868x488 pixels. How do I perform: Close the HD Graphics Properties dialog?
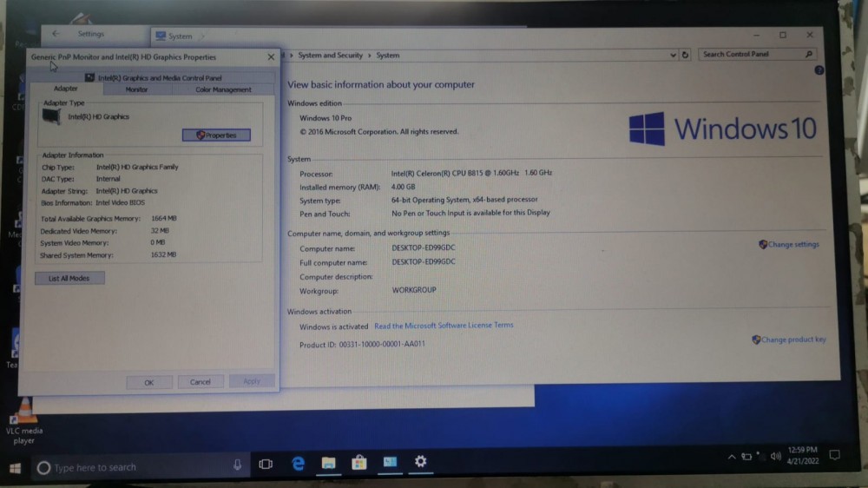[x=271, y=57]
